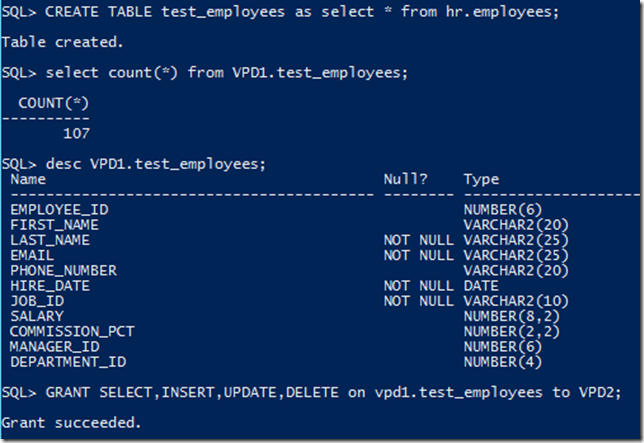Screen dimensions: 644x443
Task: Click the select count(*) query line
Action: 205,73
